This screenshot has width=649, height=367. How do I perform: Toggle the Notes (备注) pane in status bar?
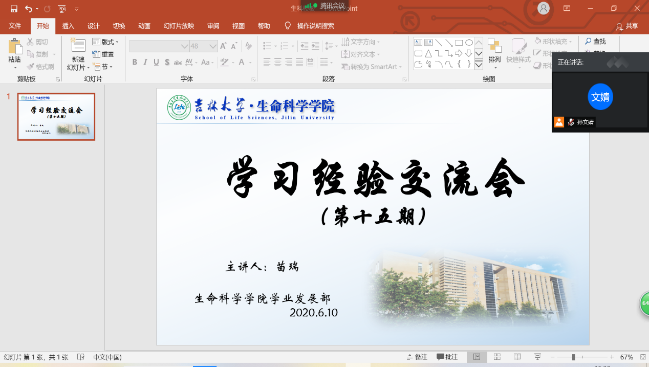417,357
